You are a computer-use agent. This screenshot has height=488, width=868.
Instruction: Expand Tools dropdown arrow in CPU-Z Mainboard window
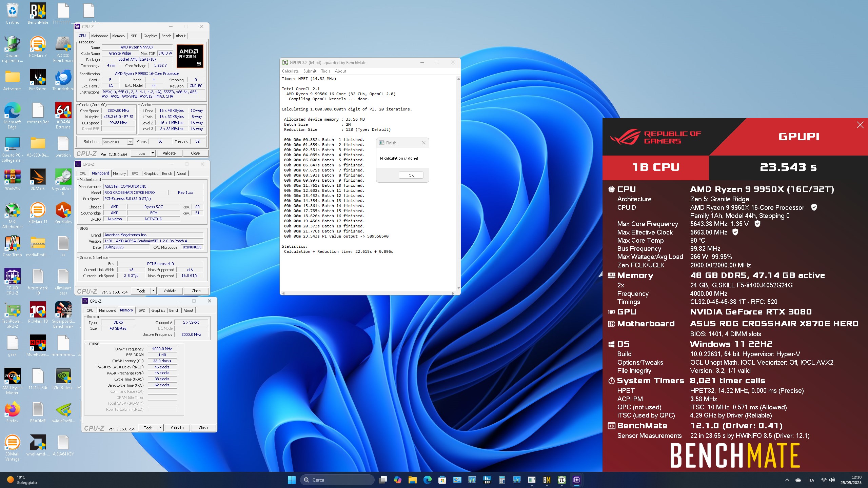(153, 291)
